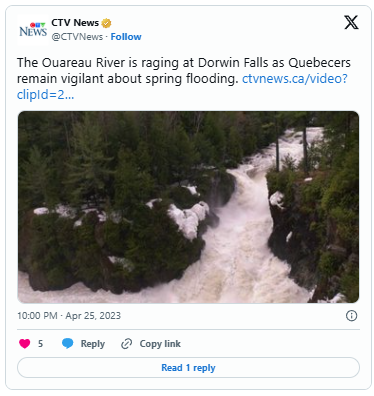The height and width of the screenshot is (396, 374).
Task: Open the X logo
Action: click(351, 23)
